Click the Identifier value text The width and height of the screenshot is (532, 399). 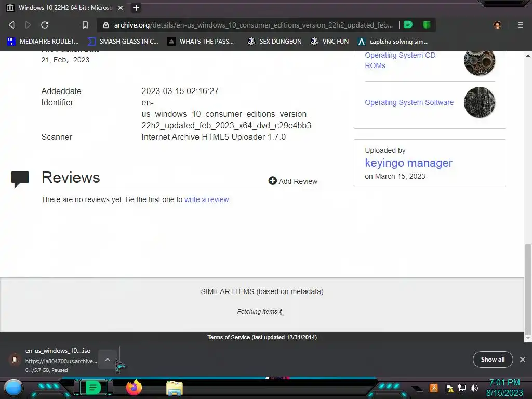(227, 114)
